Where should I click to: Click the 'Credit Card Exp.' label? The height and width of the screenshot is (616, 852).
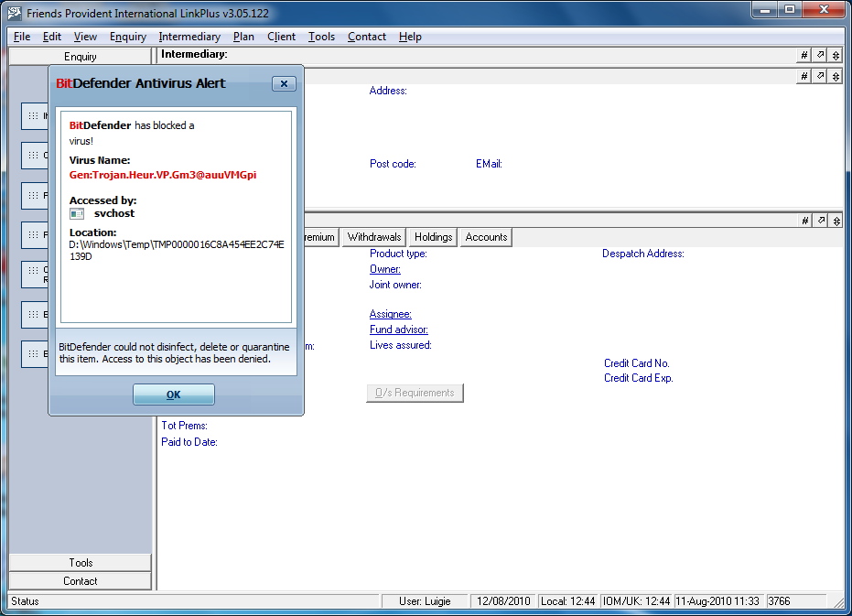639,378
